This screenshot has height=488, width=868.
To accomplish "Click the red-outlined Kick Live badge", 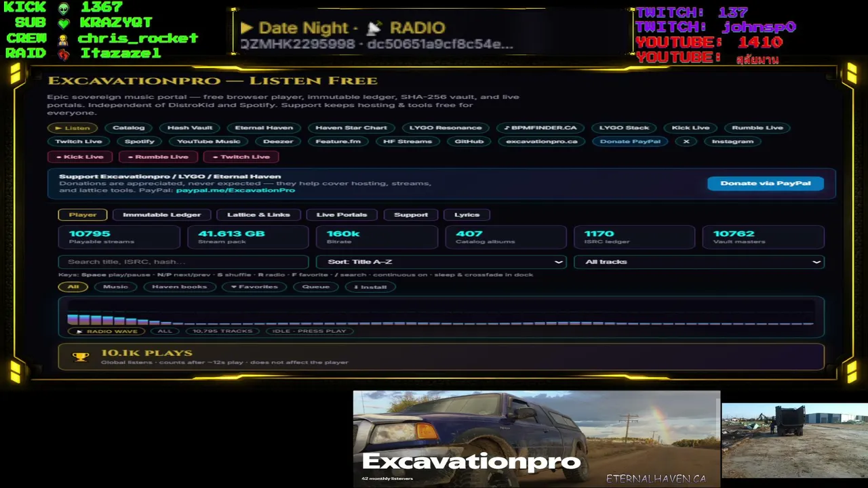I will (x=80, y=157).
